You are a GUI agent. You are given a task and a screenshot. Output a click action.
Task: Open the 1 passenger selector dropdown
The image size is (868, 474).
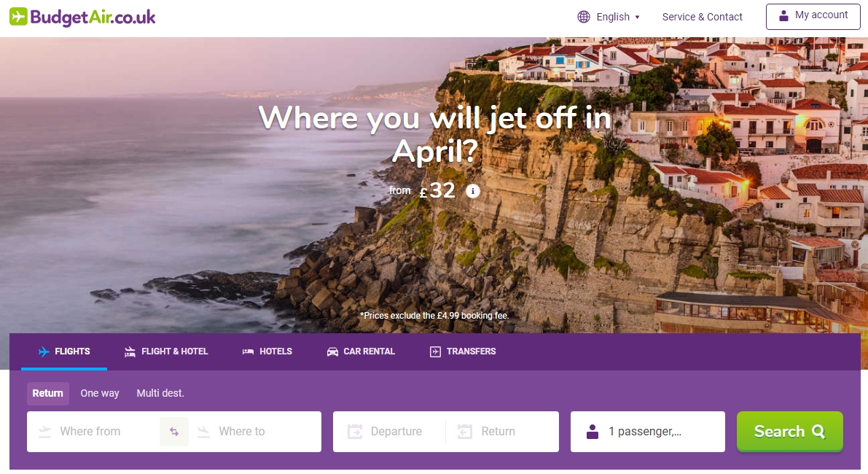coord(648,432)
